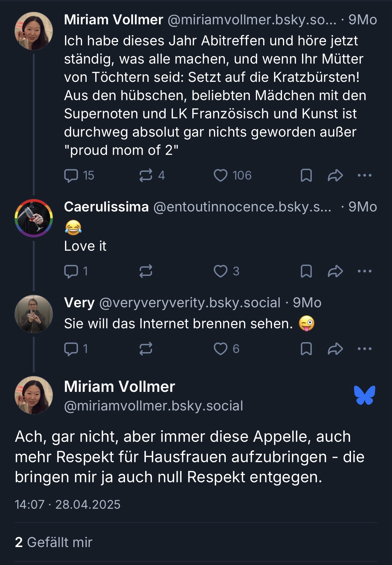This screenshot has height=565, width=392.
Task: Like Caerulissima's post with 3 likes
Action: (221, 271)
